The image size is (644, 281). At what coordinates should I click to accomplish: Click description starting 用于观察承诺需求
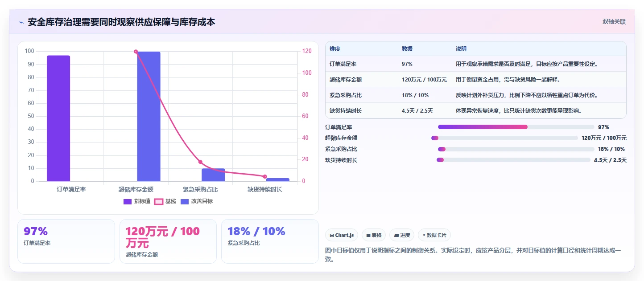click(526, 64)
